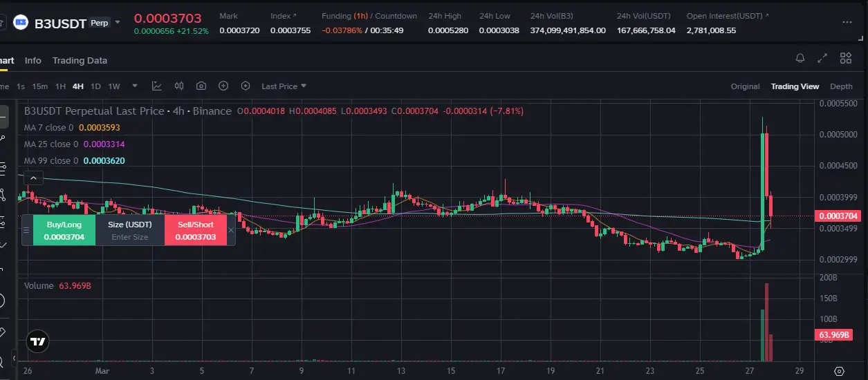Click the Funding (1h) / Countdown label

point(369,16)
